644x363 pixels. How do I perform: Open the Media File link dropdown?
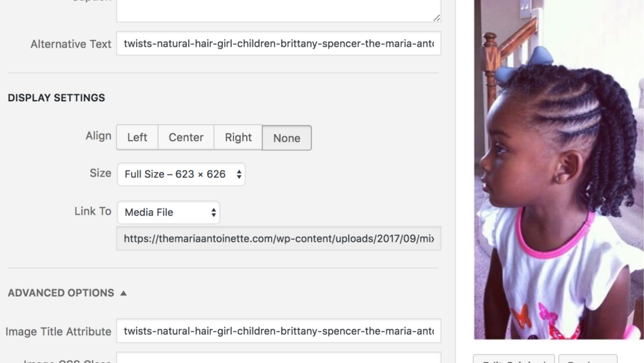point(168,212)
